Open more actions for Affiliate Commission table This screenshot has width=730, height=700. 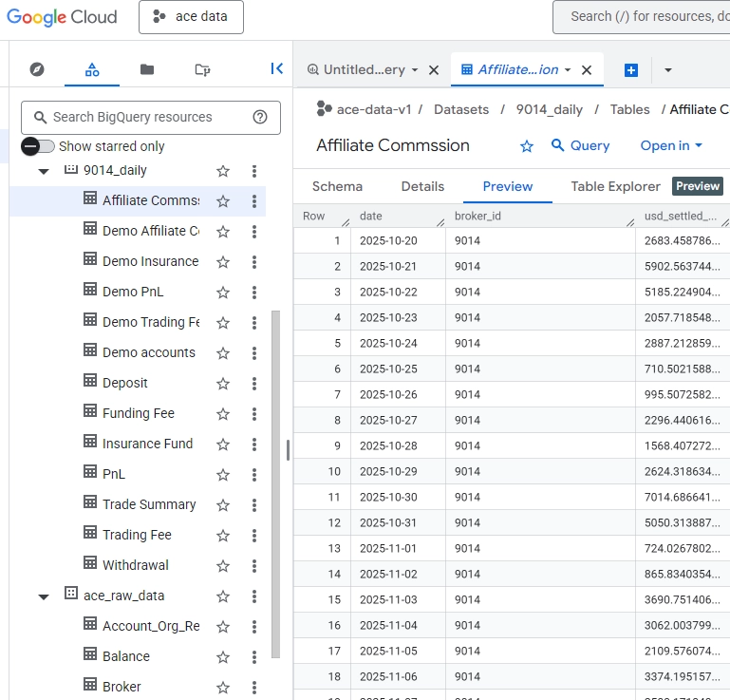tap(254, 201)
